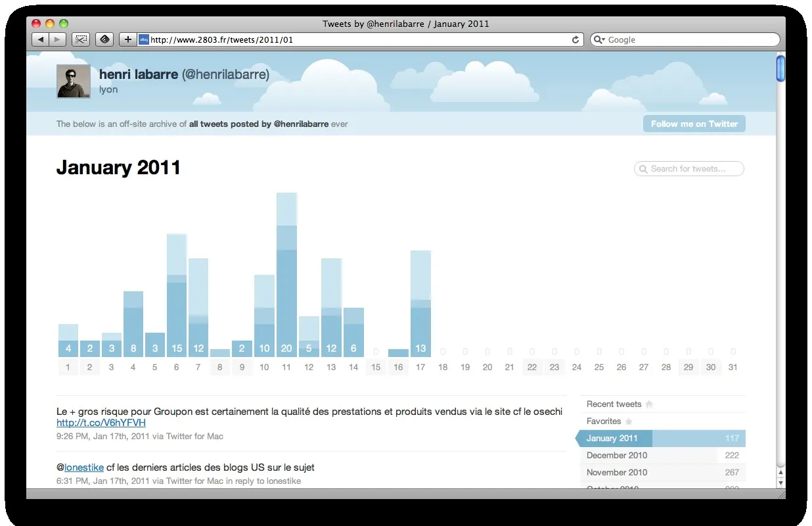Click the January 2011 page heading
Image resolution: width=812 pixels, height=526 pixels.
pyautogui.click(x=118, y=167)
